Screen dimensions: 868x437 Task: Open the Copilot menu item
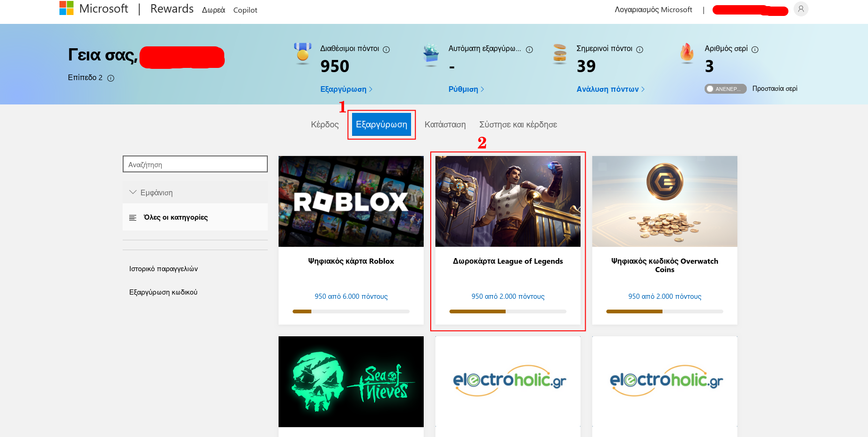[245, 10]
